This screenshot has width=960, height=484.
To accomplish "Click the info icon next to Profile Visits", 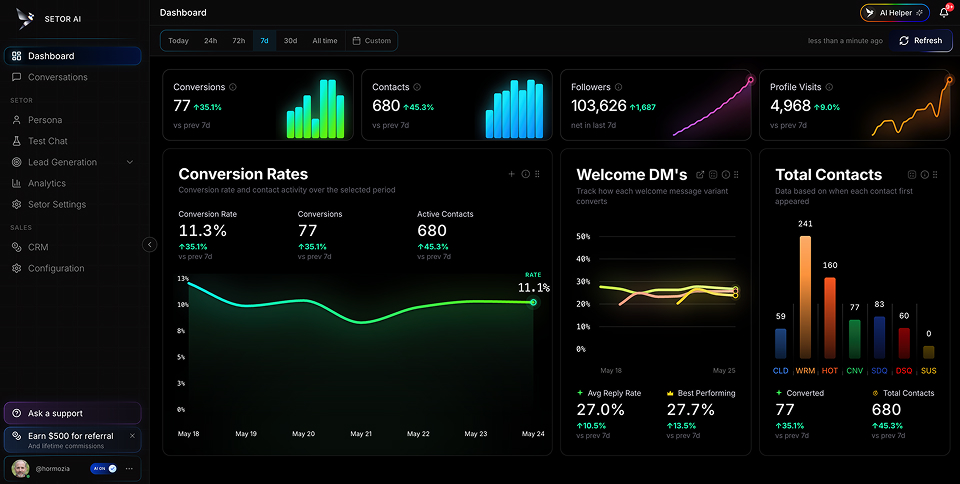I will coord(829,87).
